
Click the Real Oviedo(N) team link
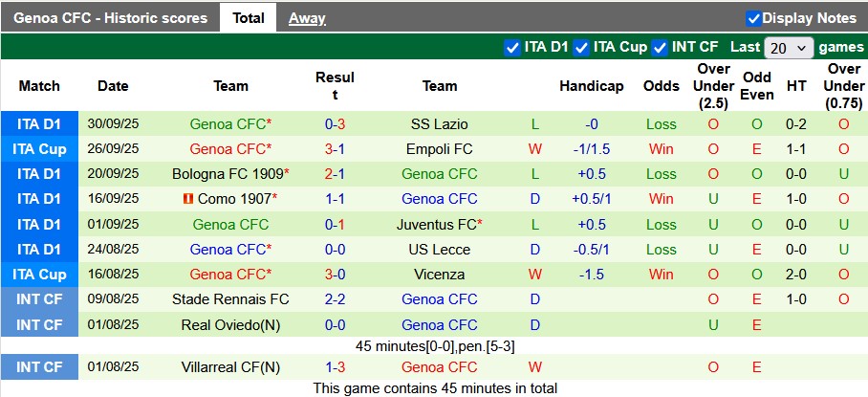pos(230,324)
